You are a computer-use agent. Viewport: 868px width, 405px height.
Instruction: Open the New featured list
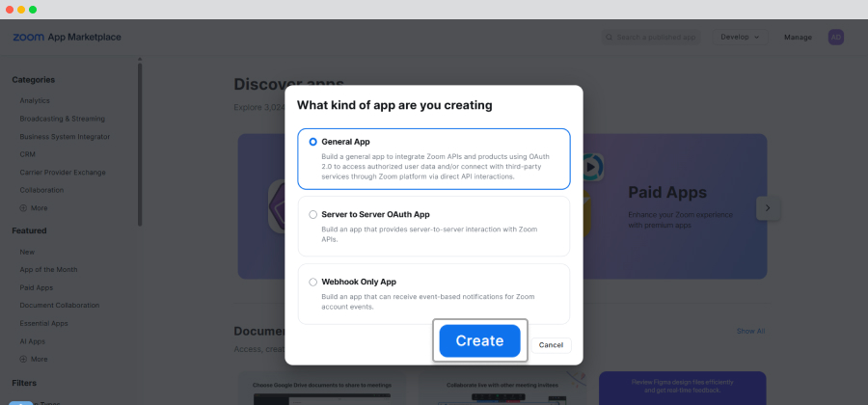tap(27, 252)
